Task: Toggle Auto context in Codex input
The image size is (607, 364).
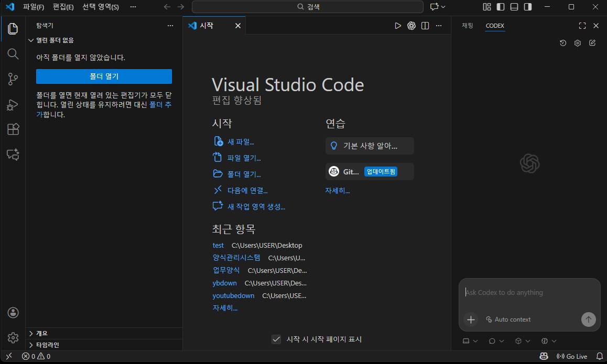Action: pyautogui.click(x=508, y=319)
